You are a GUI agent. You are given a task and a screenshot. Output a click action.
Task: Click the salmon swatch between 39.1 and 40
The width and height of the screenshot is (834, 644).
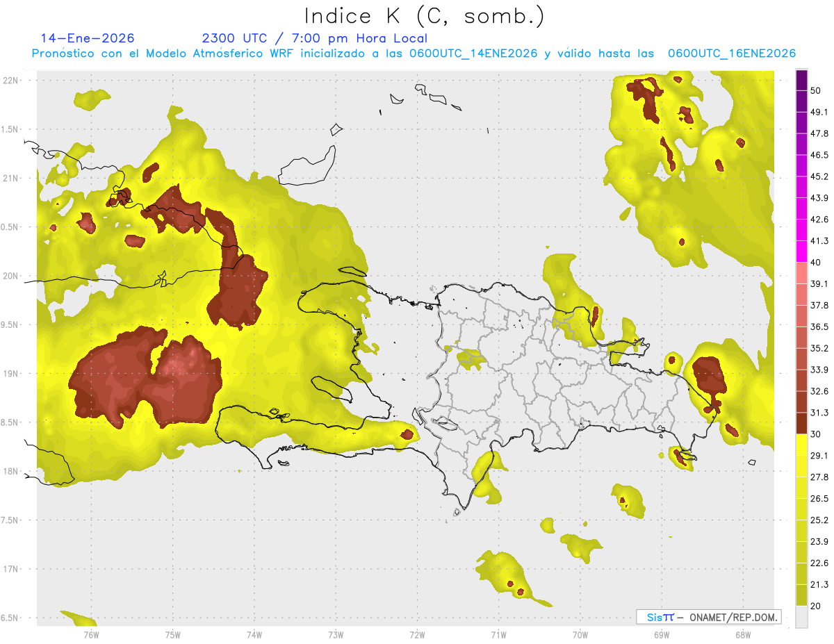(801, 273)
